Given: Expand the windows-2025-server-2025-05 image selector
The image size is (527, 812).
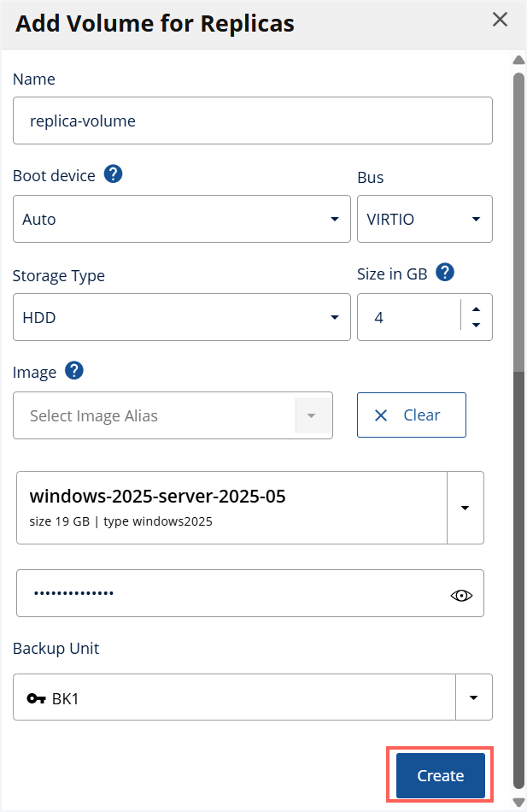Looking at the screenshot, I should pyautogui.click(x=466, y=507).
